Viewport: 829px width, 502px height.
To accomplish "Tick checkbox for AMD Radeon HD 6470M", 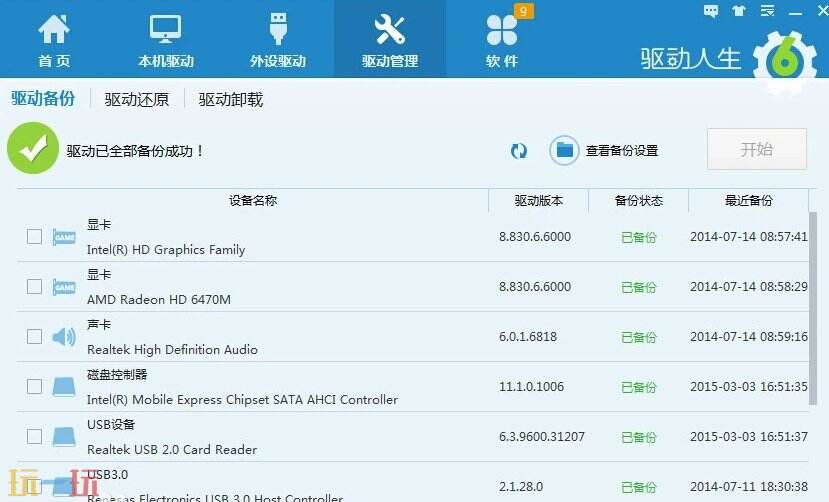I will (34, 286).
